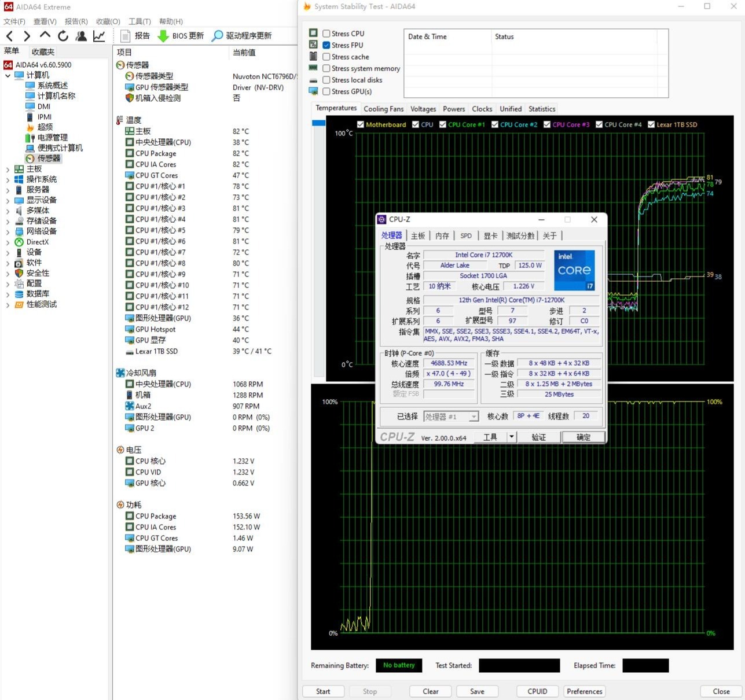Click the refresh icon in AIDA64 toolbar
The image size is (745, 700).
click(63, 36)
